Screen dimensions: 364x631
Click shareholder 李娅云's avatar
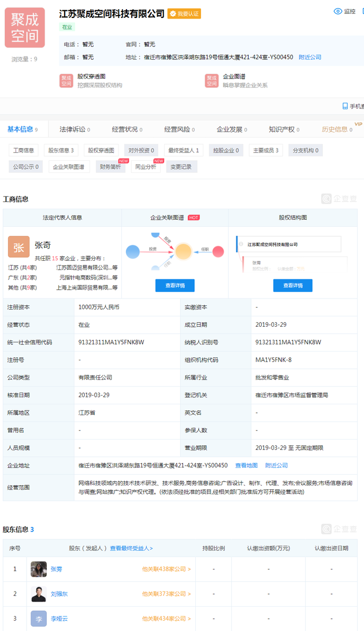(39, 618)
